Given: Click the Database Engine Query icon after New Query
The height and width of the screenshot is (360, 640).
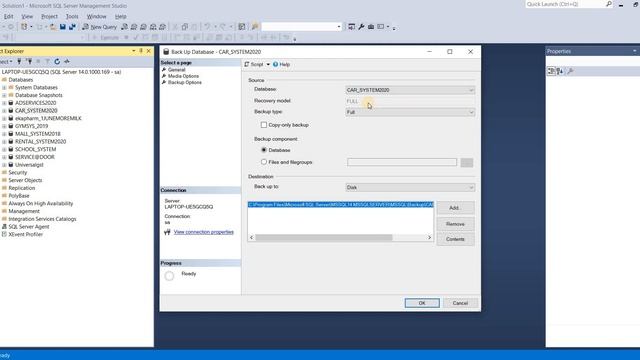Looking at the screenshot, I should (124, 27).
